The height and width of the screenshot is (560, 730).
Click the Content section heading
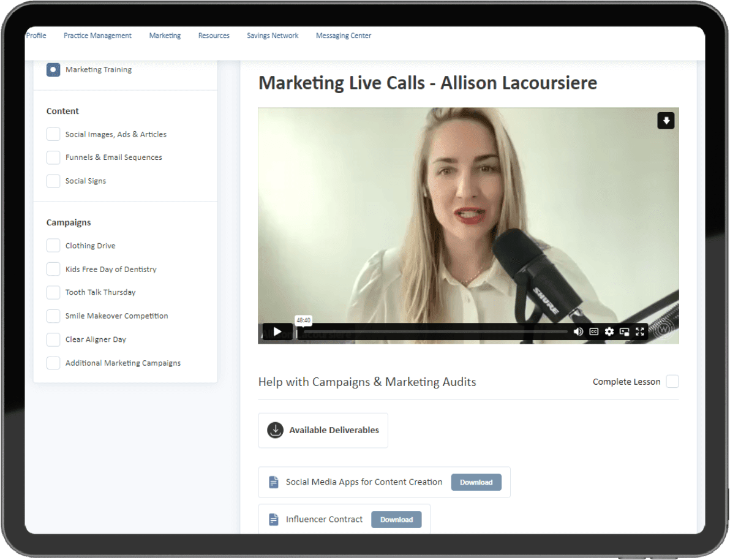(62, 111)
